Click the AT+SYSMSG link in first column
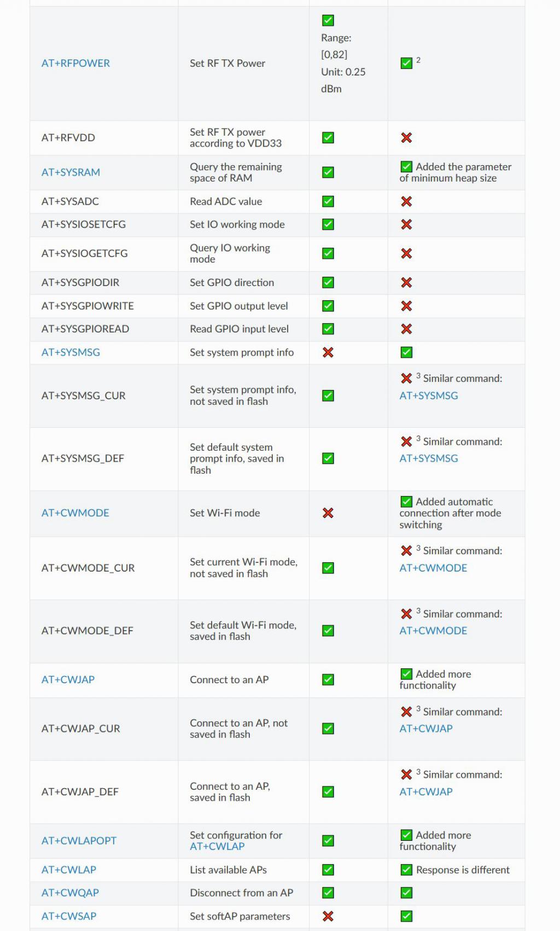Viewport: 560px width, 931px height. point(71,352)
